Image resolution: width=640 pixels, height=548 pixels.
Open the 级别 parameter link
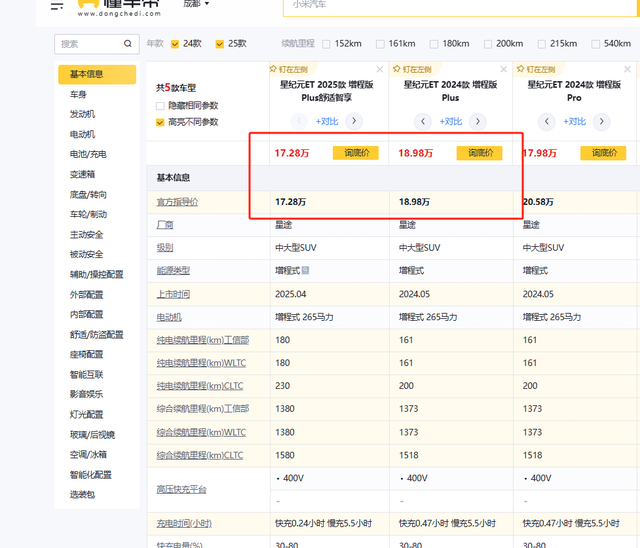pyautogui.click(x=165, y=248)
